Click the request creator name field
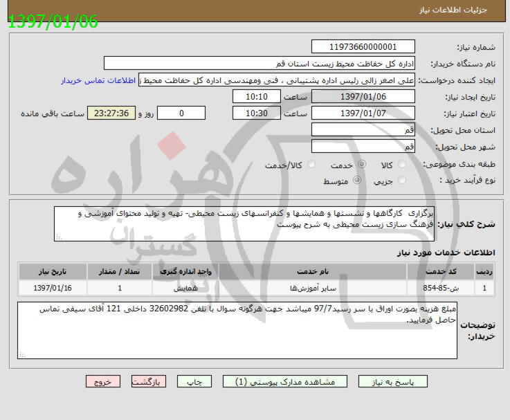Viewport: 510px width, 420px height. point(277,80)
